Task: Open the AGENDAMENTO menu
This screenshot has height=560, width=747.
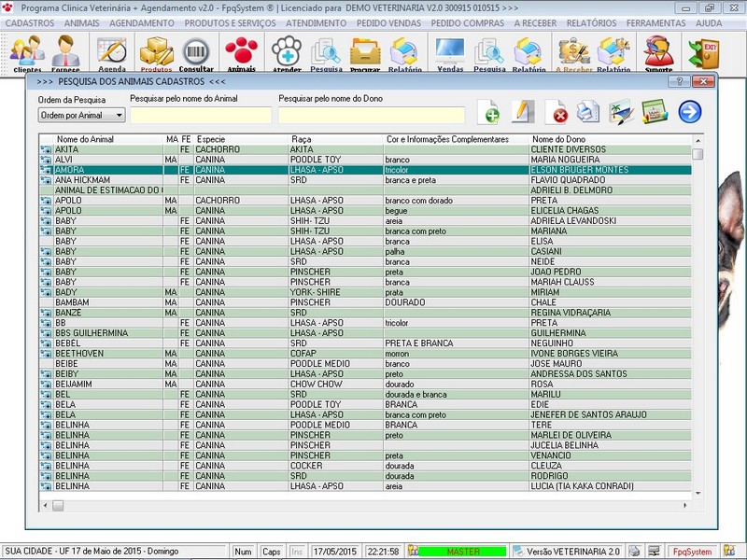Action: [141, 21]
